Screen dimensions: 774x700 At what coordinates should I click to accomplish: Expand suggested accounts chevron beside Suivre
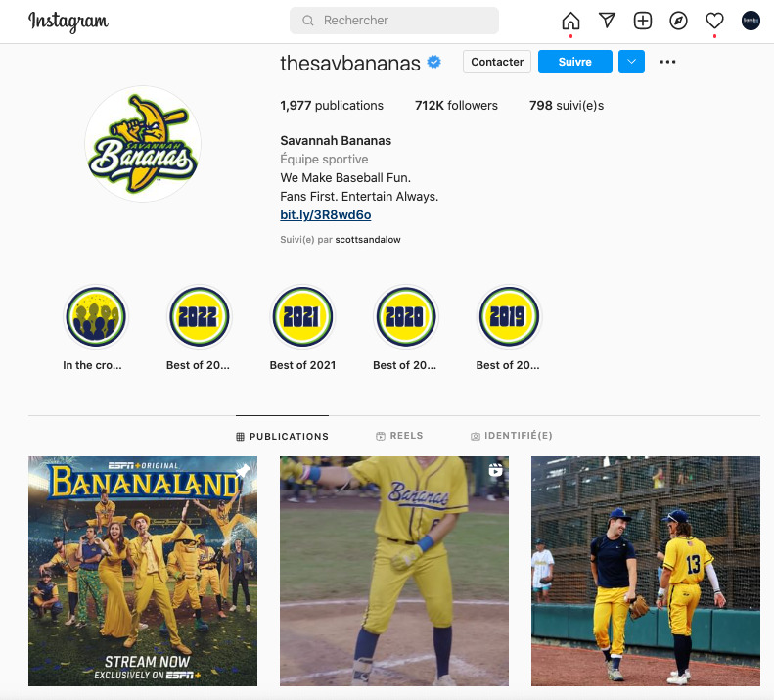(631, 62)
